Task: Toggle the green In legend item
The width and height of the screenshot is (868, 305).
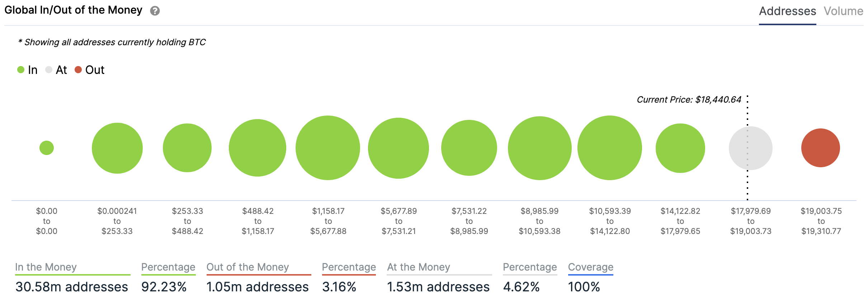Action: pos(28,70)
